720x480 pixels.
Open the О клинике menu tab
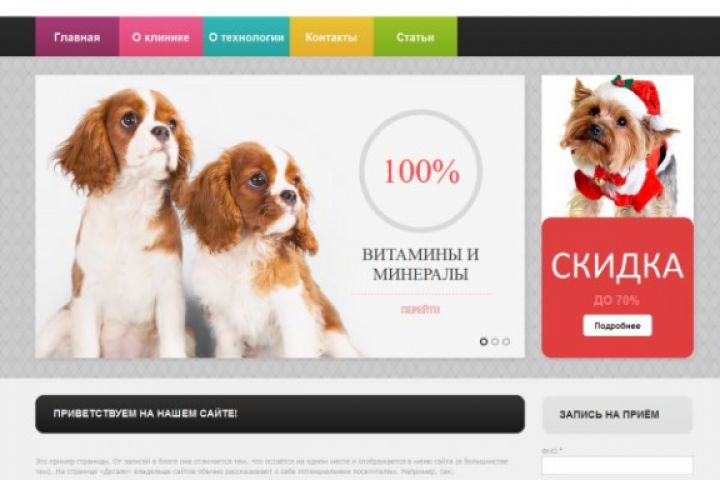161,37
